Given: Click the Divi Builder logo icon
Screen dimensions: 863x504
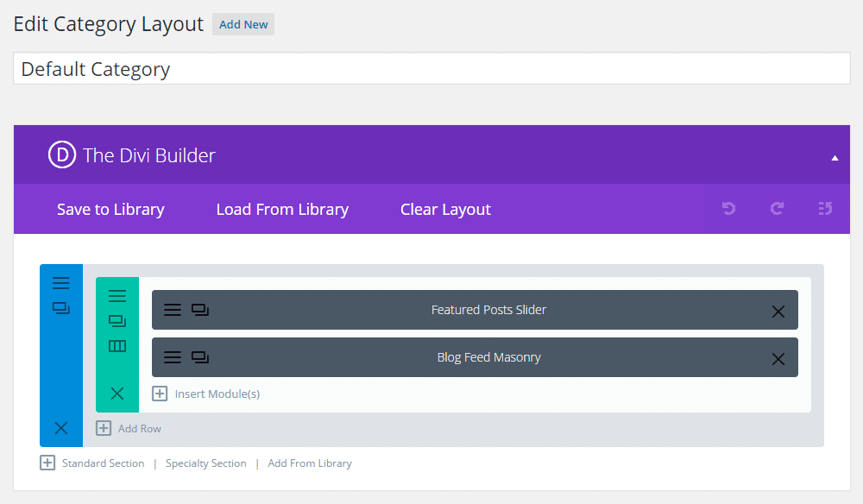Looking at the screenshot, I should coord(62,154).
